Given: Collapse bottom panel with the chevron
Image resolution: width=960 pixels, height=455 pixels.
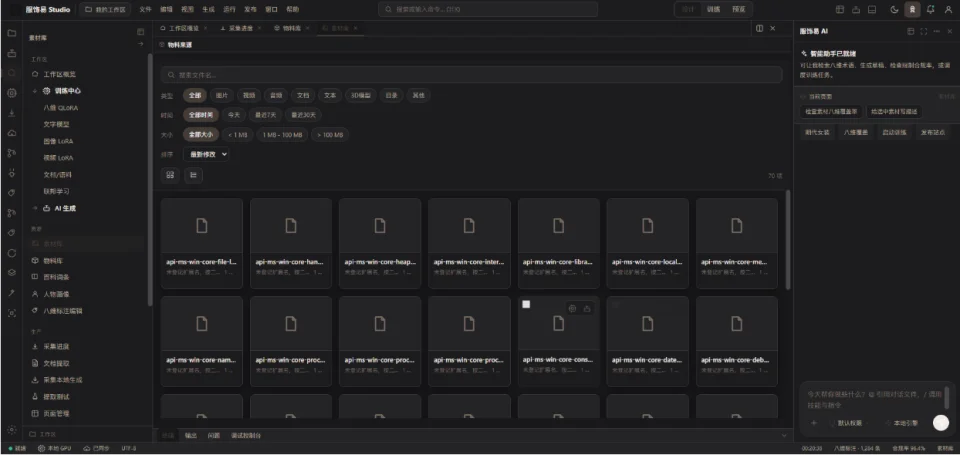Looking at the screenshot, I should tap(784, 435).
